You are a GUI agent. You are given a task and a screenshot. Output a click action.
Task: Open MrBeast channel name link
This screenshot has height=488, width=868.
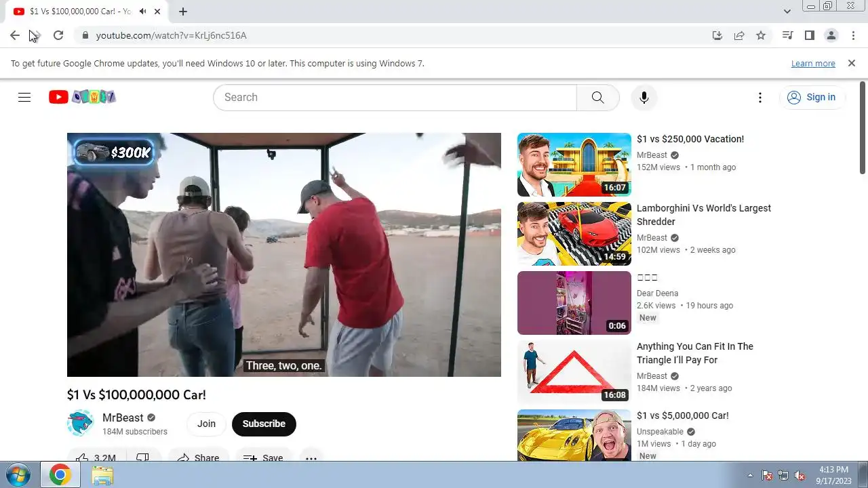tap(123, 418)
